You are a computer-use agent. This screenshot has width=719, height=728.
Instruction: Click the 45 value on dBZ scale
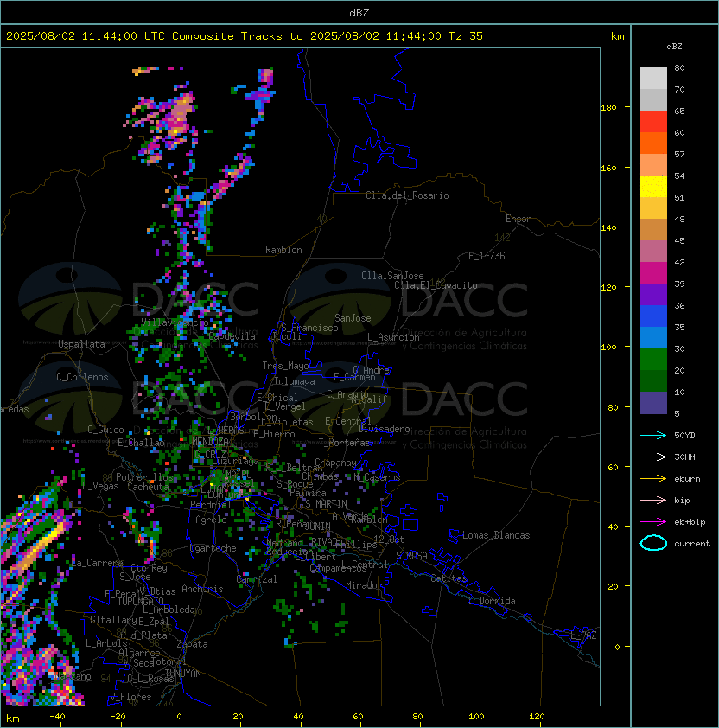[x=679, y=240]
